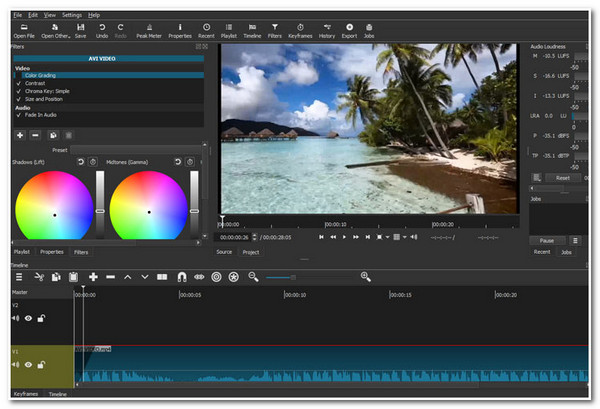Click the timeline lift up-arrow icon
The width and height of the screenshot is (600, 409).
pyautogui.click(x=127, y=277)
